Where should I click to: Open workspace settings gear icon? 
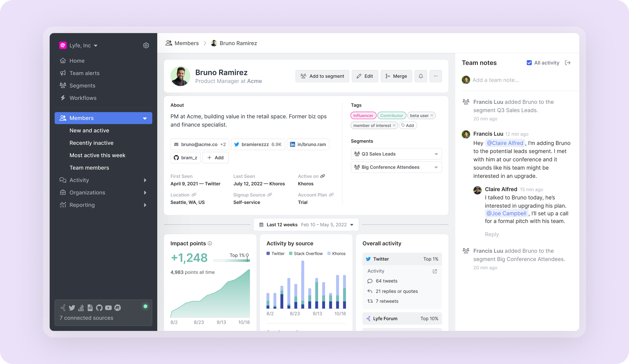[146, 45]
